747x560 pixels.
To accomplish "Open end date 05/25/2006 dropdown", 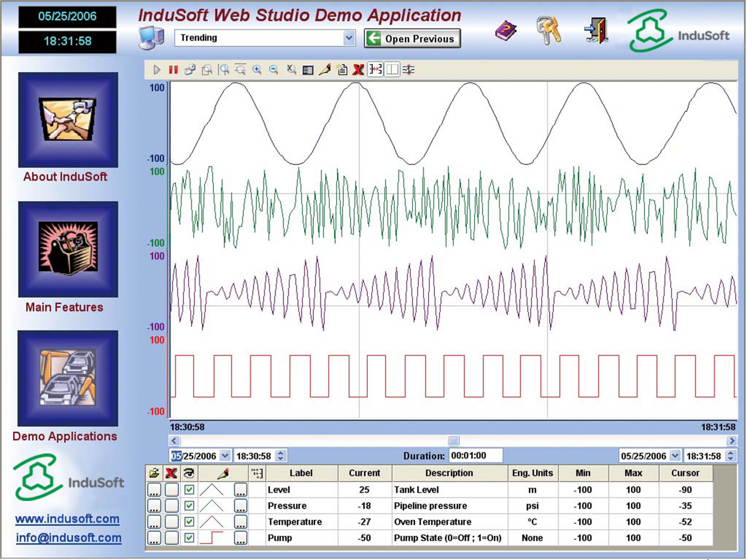I will coord(675,456).
